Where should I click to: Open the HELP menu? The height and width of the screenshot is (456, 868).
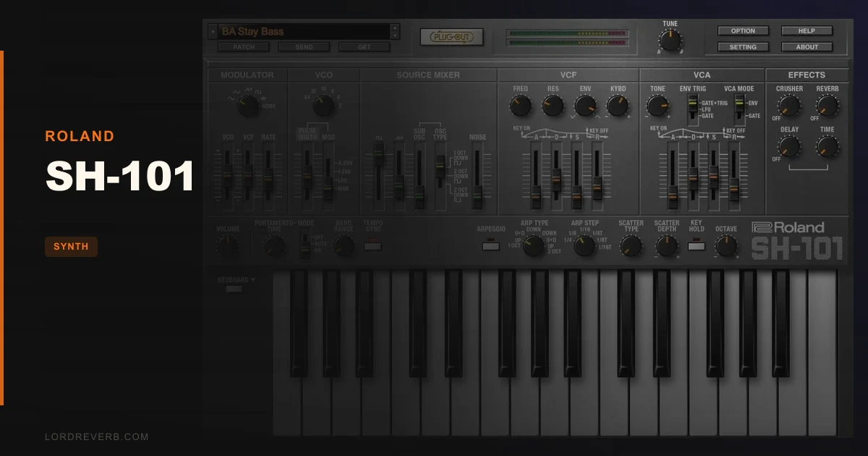coord(807,31)
